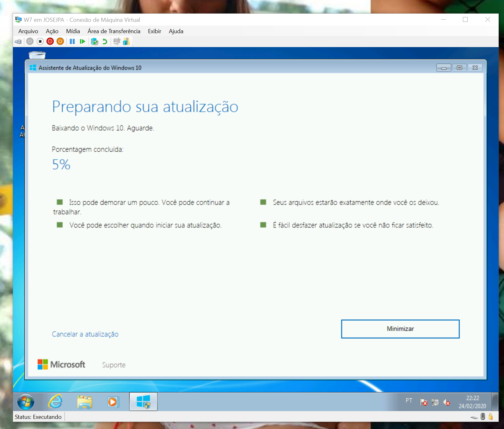Create a checkpoint using the server clock icon
Image resolution: width=504 pixels, height=429 pixels.
(x=94, y=41)
